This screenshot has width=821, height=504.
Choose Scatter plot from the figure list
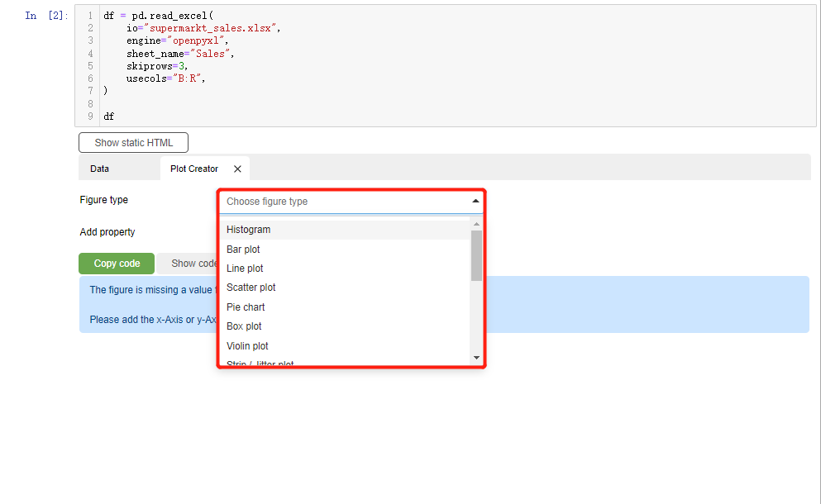(x=345, y=288)
